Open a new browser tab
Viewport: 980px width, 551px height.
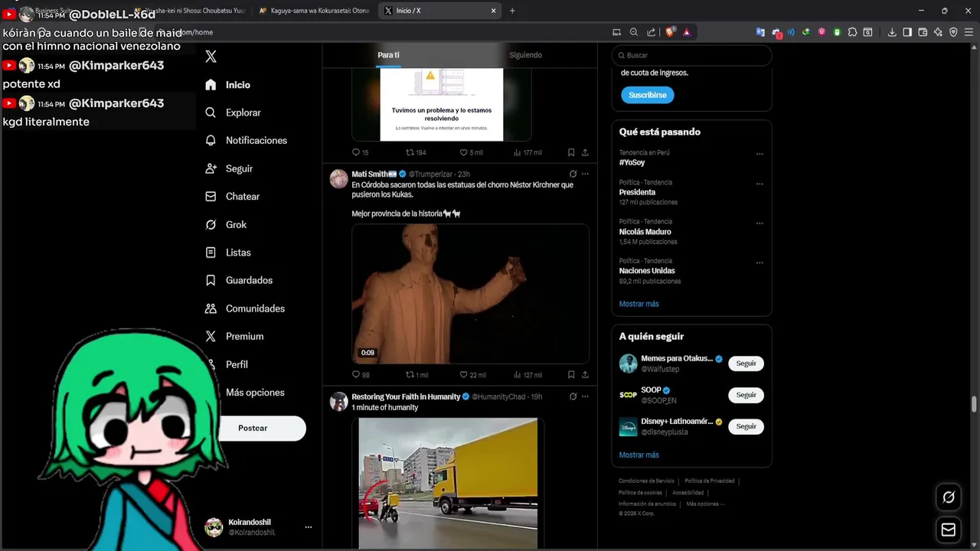[512, 11]
